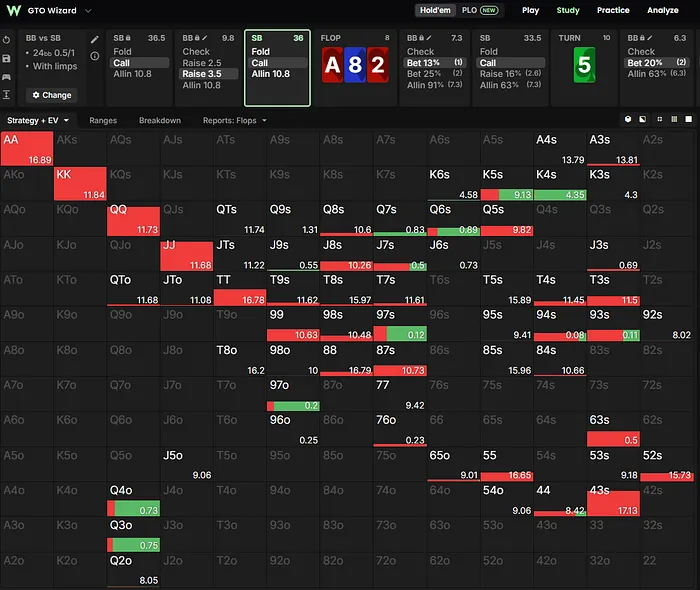The image size is (700, 590).
Task: Click the Q4o hand cell
Action: [x=133, y=499]
